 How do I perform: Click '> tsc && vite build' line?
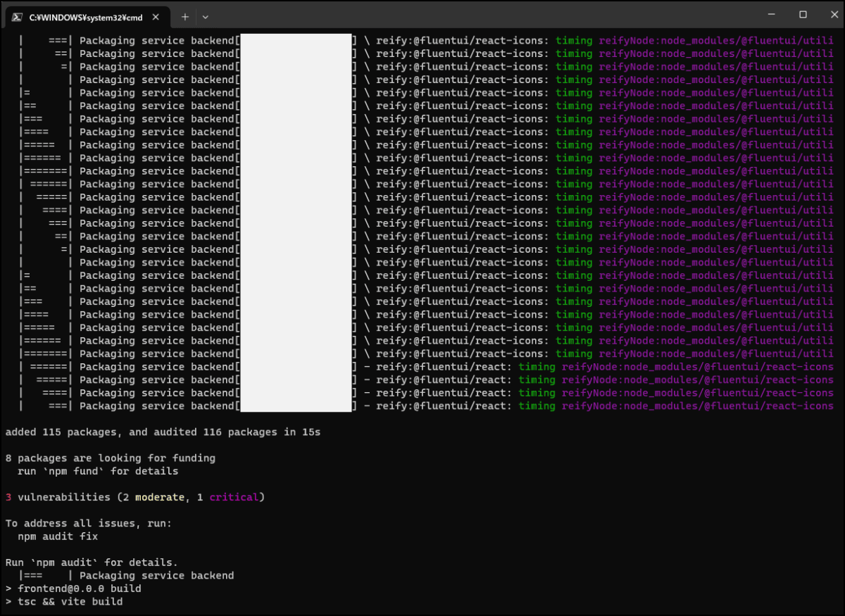point(64,602)
